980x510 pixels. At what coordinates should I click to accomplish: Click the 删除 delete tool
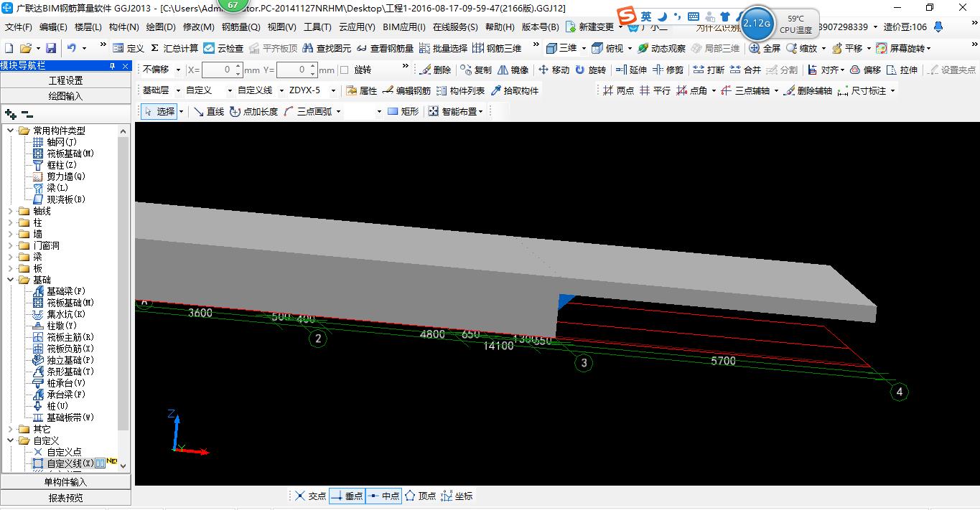[x=435, y=70]
